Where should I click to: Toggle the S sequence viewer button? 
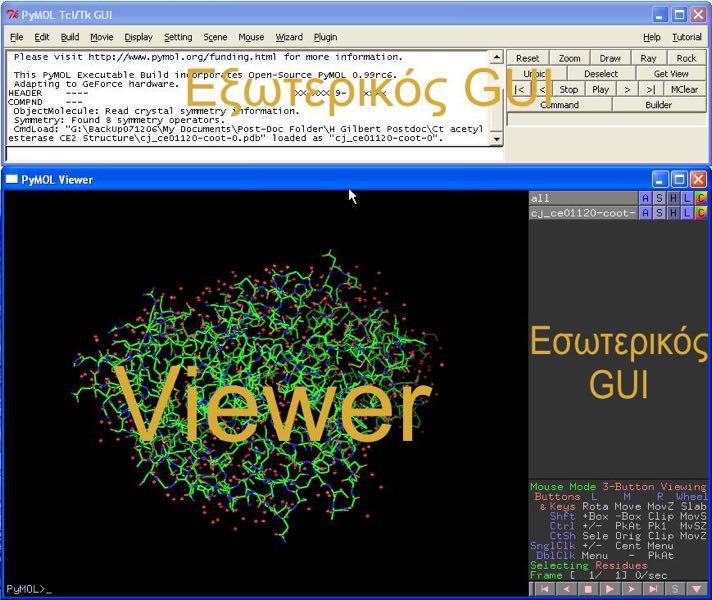675,589
